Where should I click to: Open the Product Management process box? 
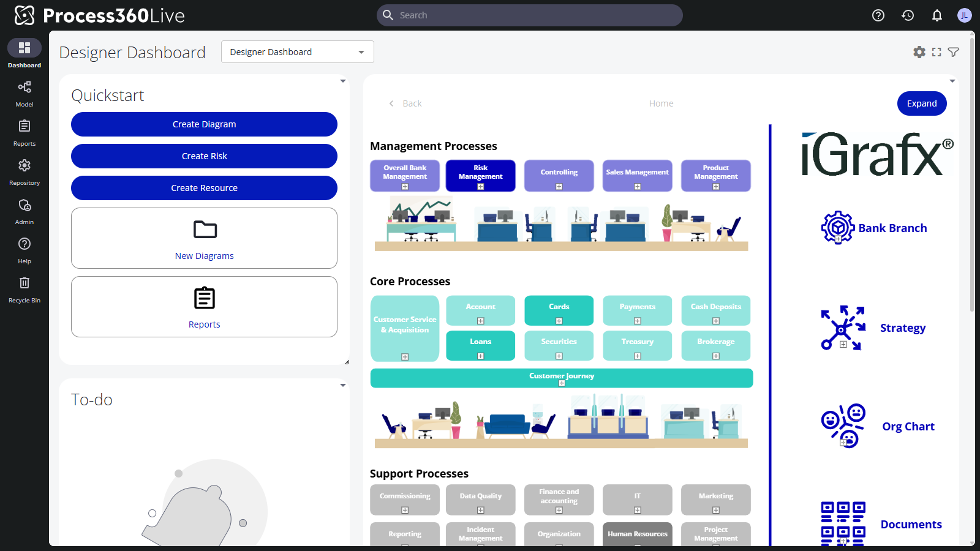coord(716,176)
